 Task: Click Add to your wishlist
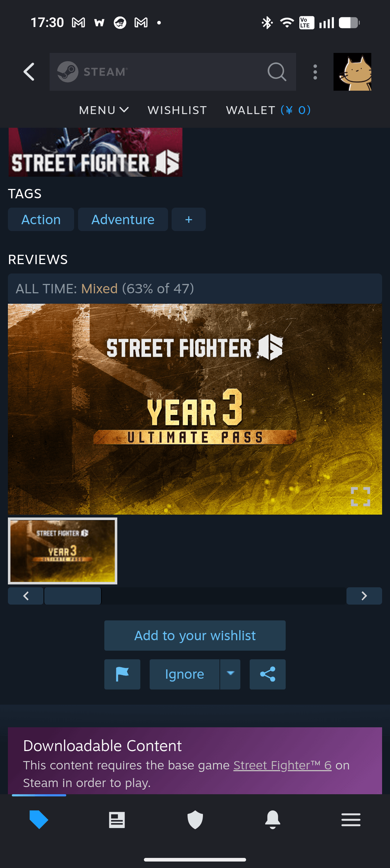[x=195, y=636]
